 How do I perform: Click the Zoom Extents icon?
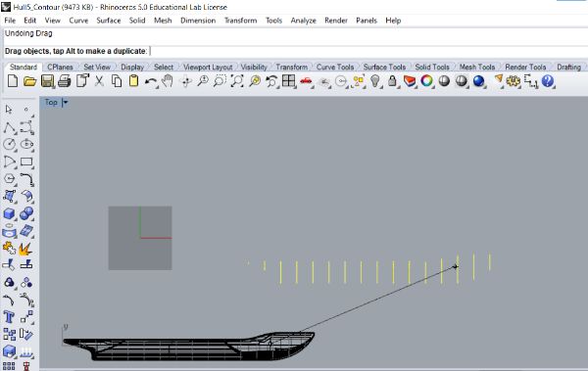pyautogui.click(x=237, y=81)
